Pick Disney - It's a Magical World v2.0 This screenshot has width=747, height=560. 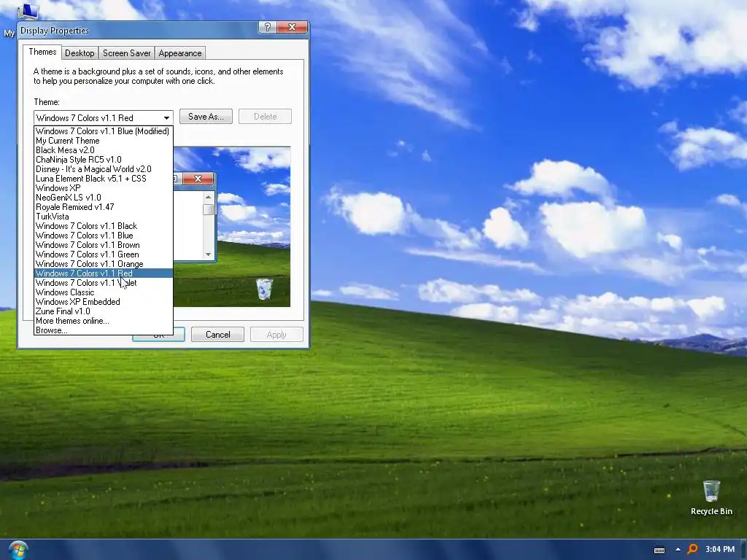click(104, 169)
